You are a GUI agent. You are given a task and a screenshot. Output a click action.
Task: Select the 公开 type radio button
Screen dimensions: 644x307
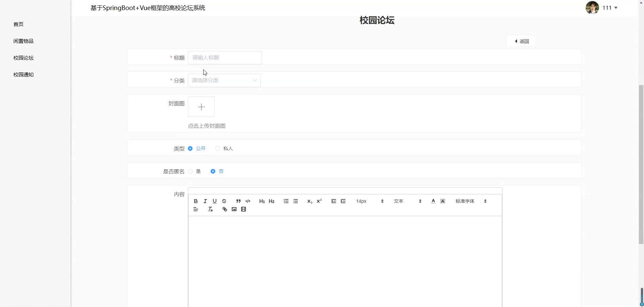pyautogui.click(x=190, y=148)
